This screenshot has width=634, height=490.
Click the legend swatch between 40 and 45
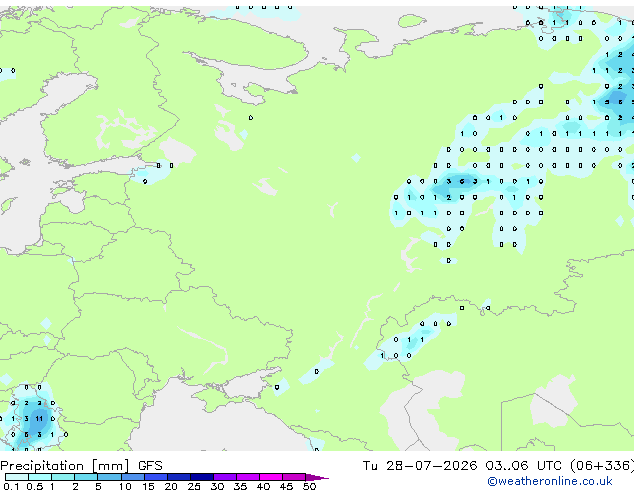tap(271, 477)
